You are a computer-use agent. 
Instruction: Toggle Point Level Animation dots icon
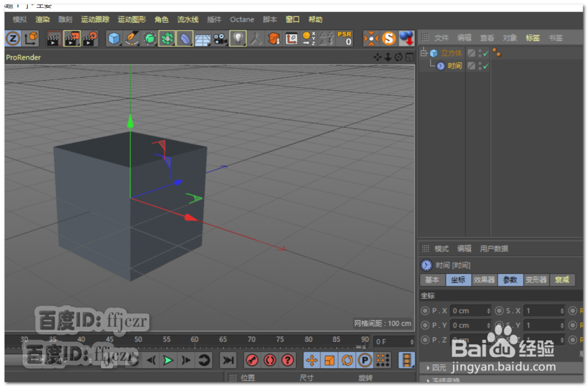[383, 361]
